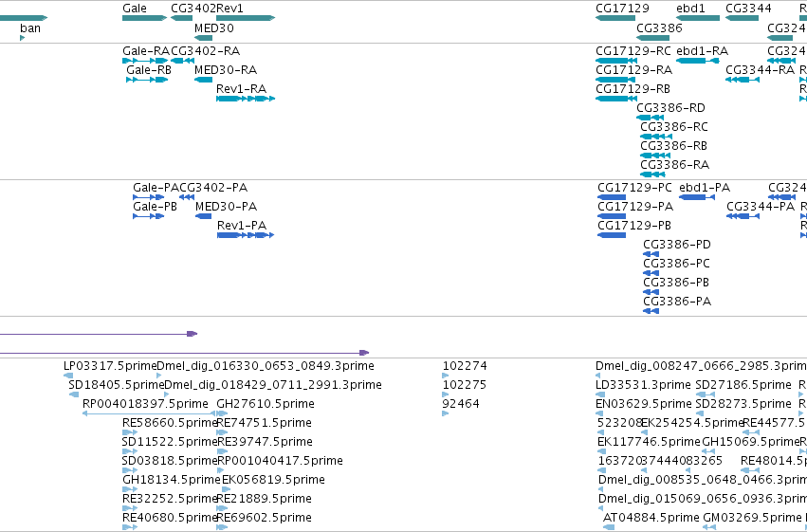Select the CG17129-RC transcript label

point(633,51)
